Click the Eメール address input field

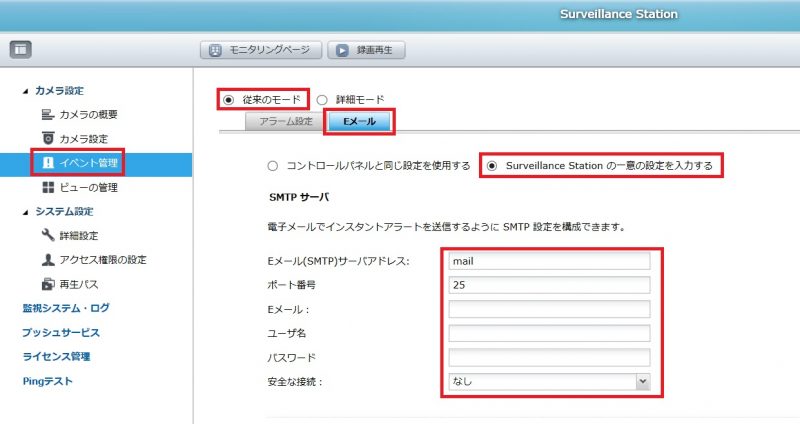(549, 309)
